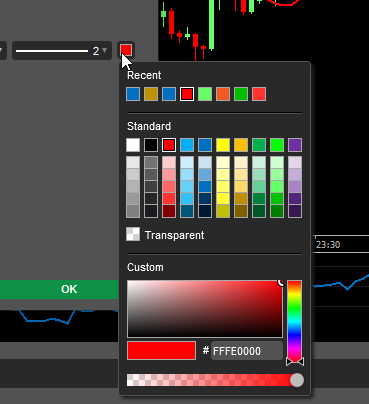The height and width of the screenshot is (404, 369).
Task: Select the light pink red tint
Action: pos(169,163)
